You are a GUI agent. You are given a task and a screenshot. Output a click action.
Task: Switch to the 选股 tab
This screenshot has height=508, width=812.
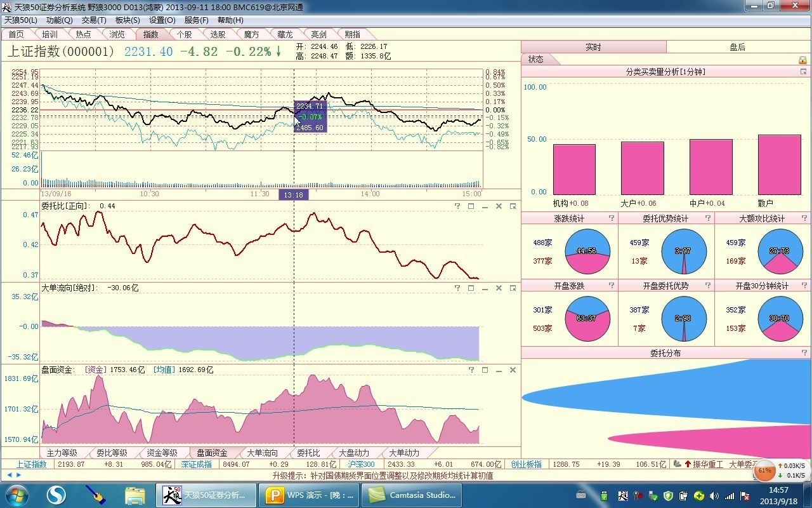click(218, 34)
